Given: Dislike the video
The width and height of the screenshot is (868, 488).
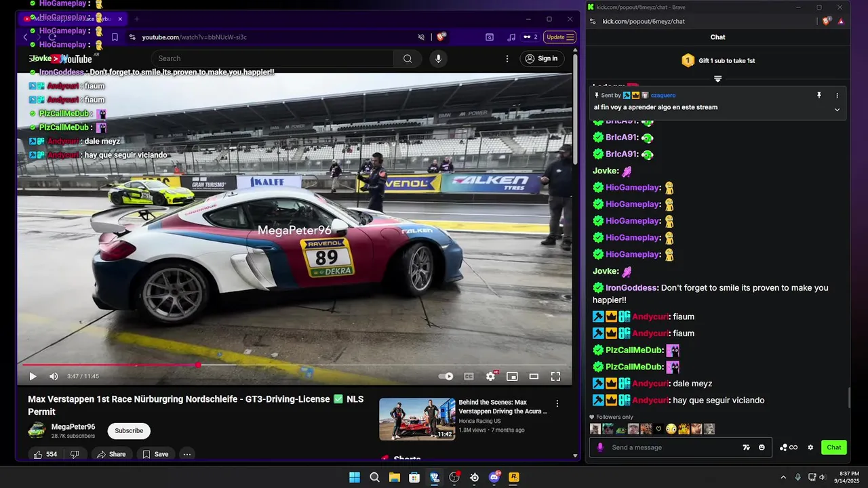Looking at the screenshot, I should (x=75, y=454).
